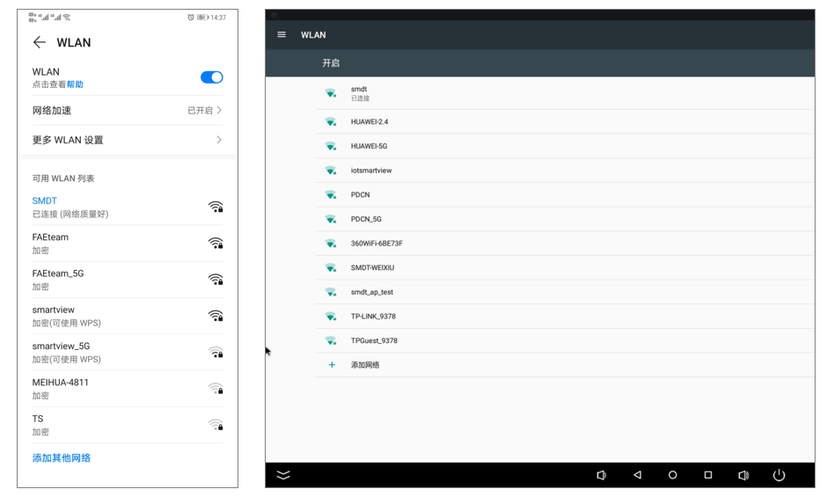Click the 添加网络 plus icon
This screenshot has height=504, width=834.
[332, 365]
